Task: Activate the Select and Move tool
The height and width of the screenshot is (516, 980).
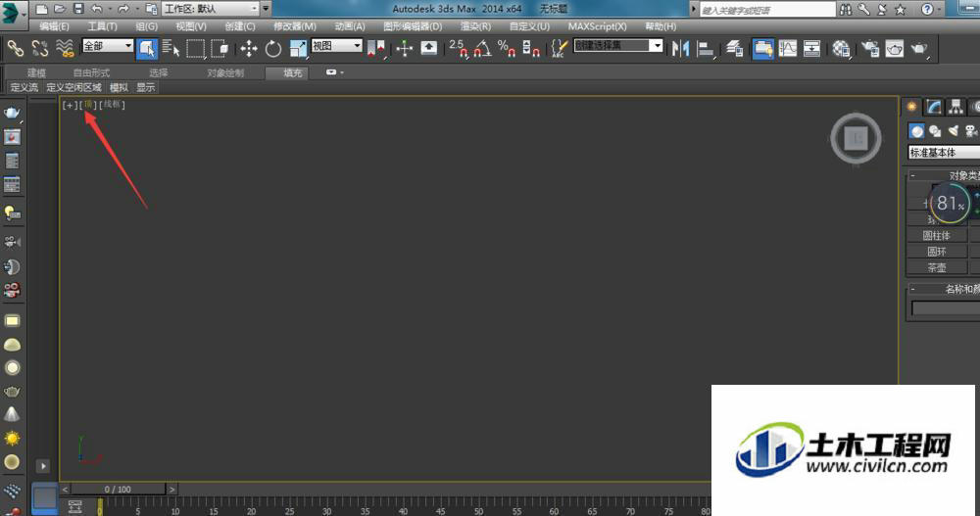Action: (x=249, y=48)
